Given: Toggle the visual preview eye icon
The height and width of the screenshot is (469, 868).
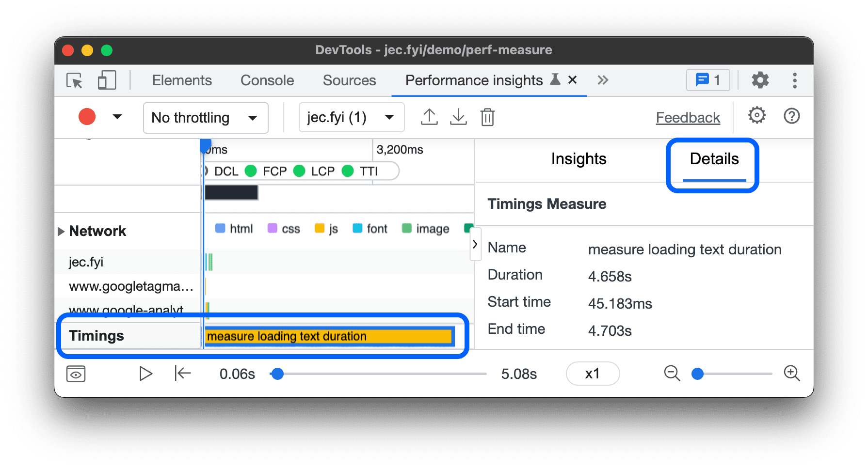Looking at the screenshot, I should pyautogui.click(x=76, y=374).
